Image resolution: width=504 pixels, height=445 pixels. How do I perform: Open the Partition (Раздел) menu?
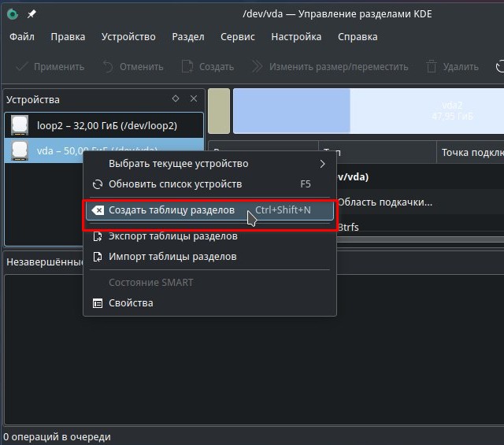[187, 37]
